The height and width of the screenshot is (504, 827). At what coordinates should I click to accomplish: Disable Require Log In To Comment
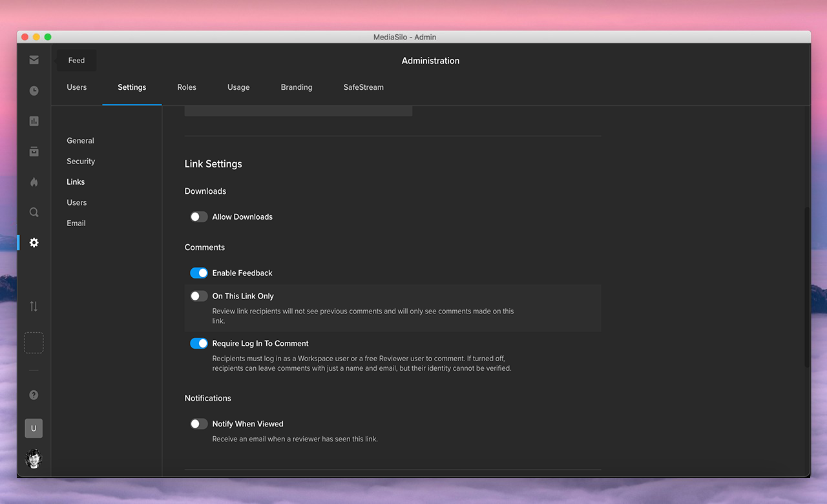click(199, 344)
